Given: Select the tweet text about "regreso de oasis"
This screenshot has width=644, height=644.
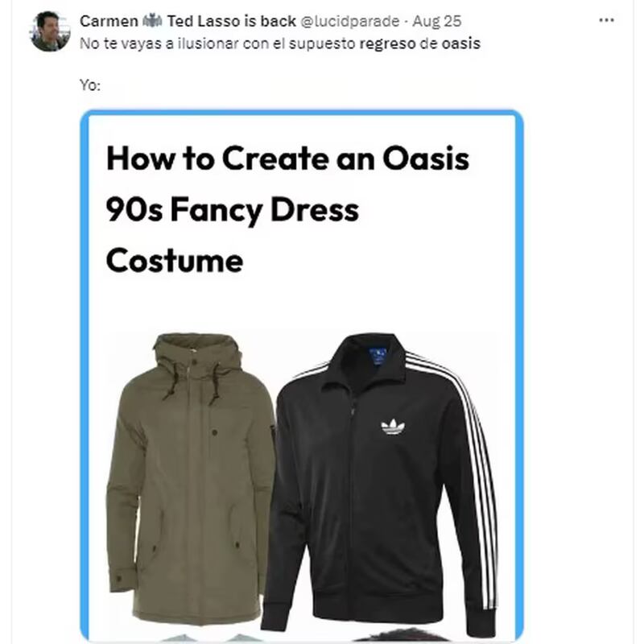Looking at the screenshot, I should 280,43.
